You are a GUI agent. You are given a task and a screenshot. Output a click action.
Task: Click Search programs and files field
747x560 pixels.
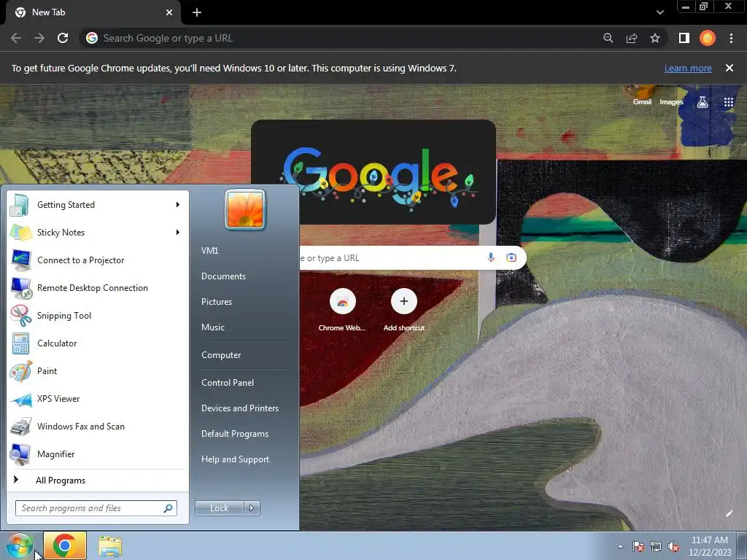click(x=96, y=508)
